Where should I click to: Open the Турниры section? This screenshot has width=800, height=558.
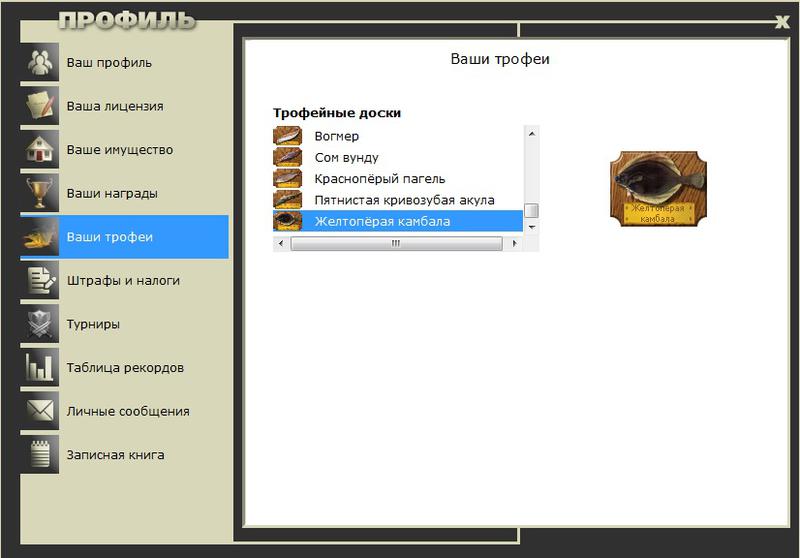pos(124,324)
